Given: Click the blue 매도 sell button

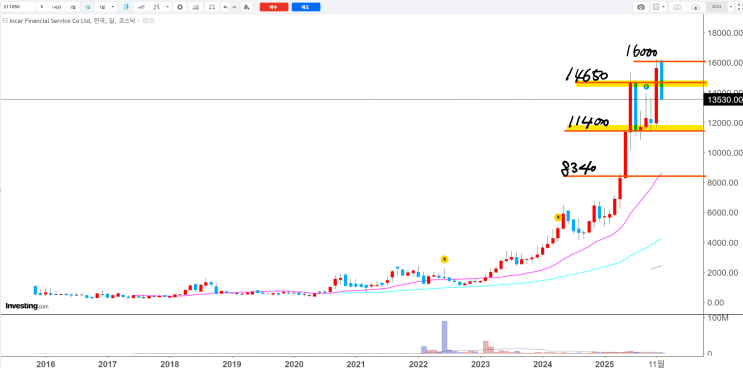Looking at the screenshot, I should [x=306, y=7].
